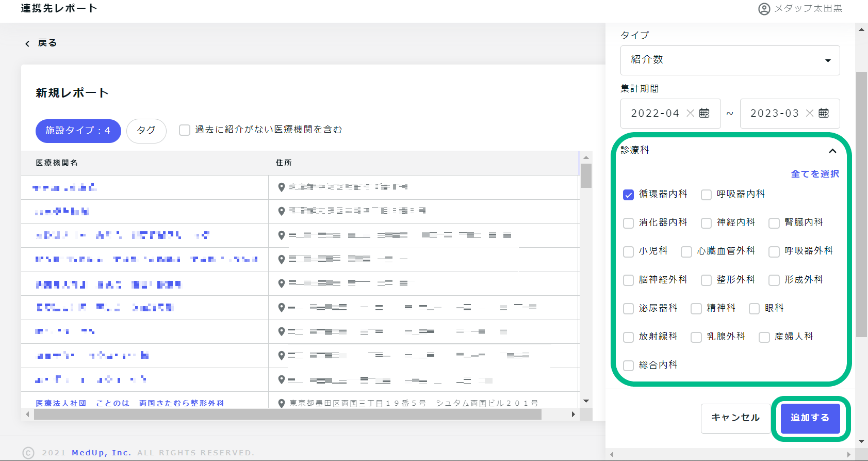Click the 追加する button
Viewport: 868px width, 461px height.
point(810,418)
